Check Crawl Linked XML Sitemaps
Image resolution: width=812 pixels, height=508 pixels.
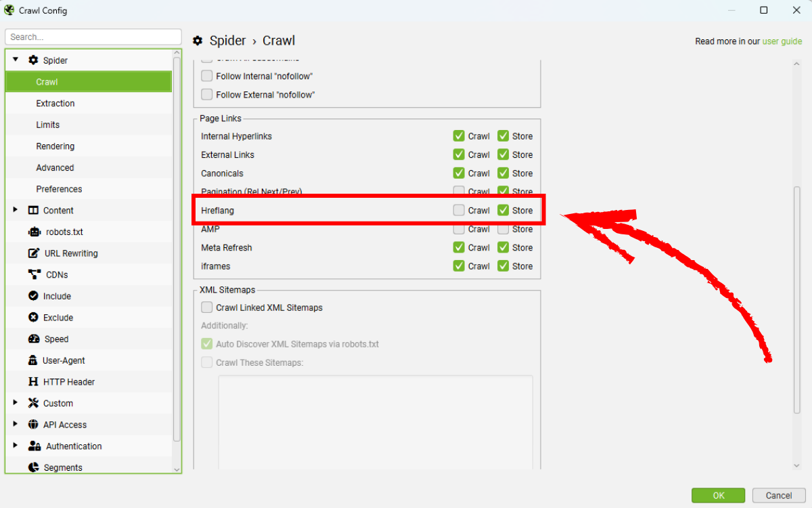coord(207,308)
